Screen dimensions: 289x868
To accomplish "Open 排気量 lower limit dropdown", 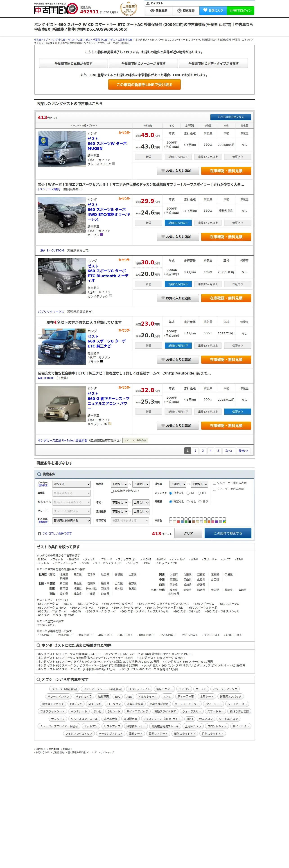I will click(178, 484).
